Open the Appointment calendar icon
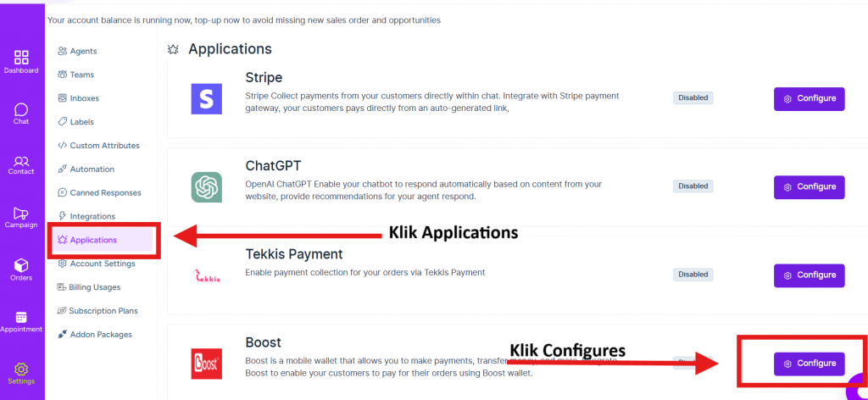This screenshot has width=868, height=400. tap(21, 318)
